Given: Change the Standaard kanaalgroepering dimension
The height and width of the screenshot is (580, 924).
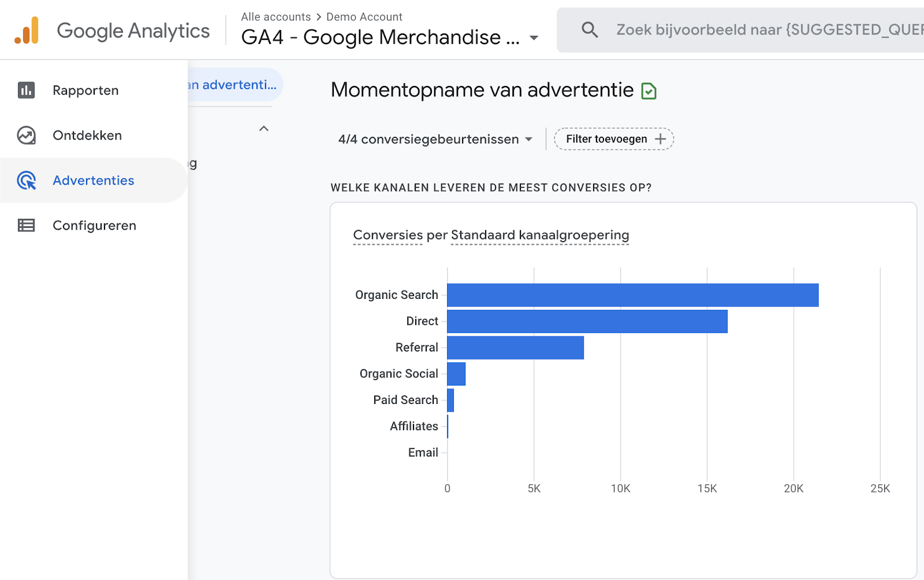Looking at the screenshot, I should pyautogui.click(x=539, y=235).
